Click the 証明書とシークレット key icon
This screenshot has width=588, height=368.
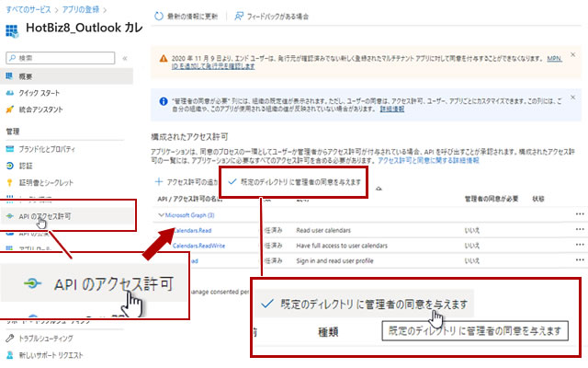10,182
